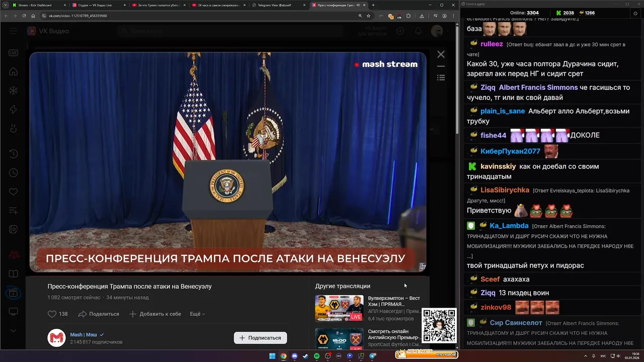Show hidden tray icons chevron
The width and height of the screenshot is (644, 362).
[x=587, y=356]
